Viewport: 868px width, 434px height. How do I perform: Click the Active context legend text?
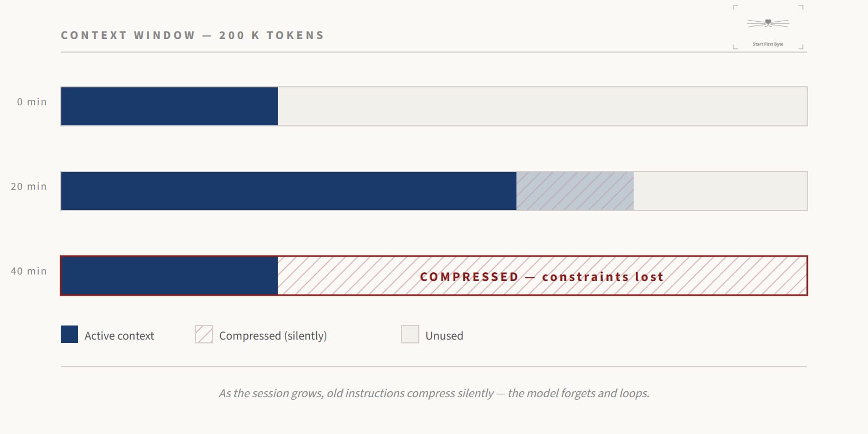119,336
